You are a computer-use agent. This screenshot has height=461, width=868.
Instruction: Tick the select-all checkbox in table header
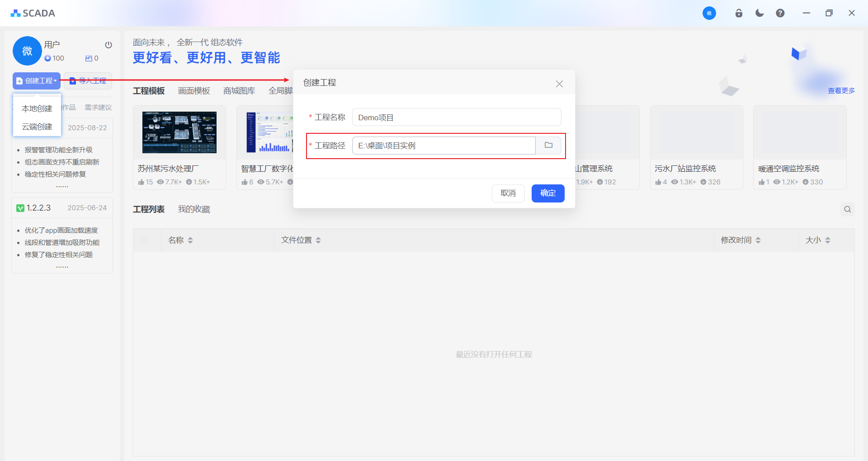coord(144,240)
